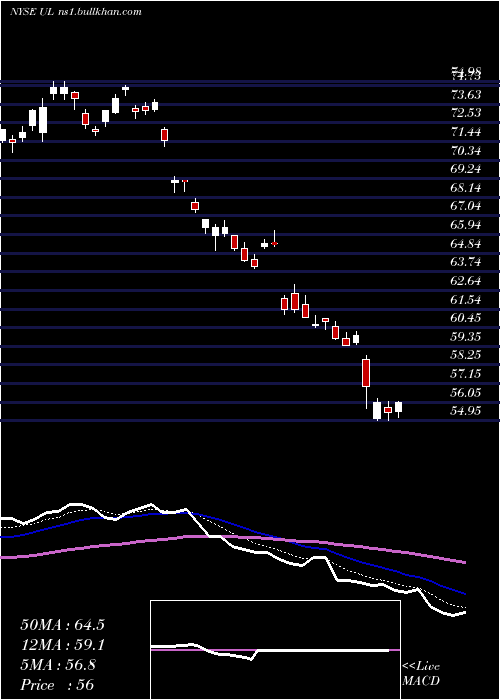Click the 73.63 price axis label
Viewport: 500px width, 700px height.
[466, 95]
